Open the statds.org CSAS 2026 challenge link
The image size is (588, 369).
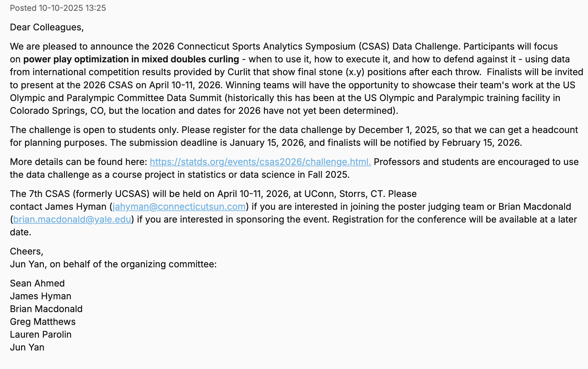(x=260, y=162)
